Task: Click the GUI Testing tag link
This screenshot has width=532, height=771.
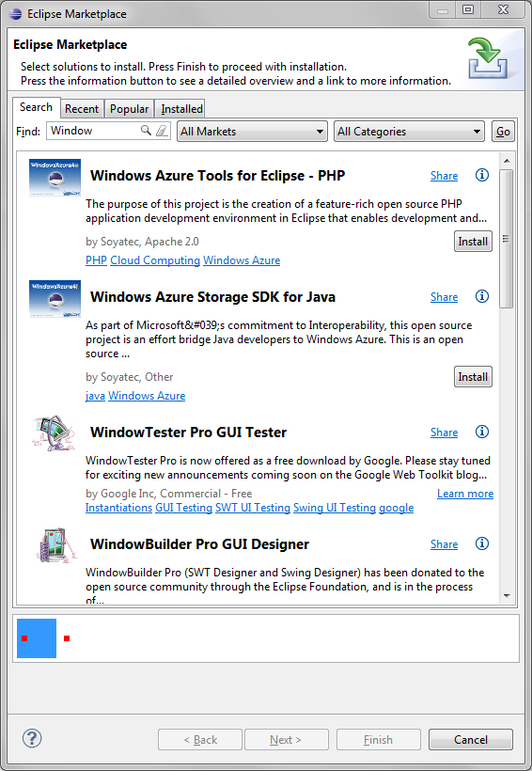Action: (x=183, y=508)
